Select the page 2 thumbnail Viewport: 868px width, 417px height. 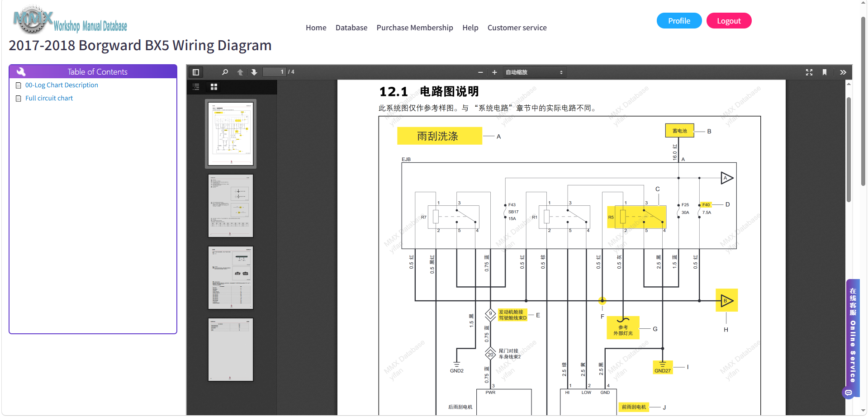(231, 206)
